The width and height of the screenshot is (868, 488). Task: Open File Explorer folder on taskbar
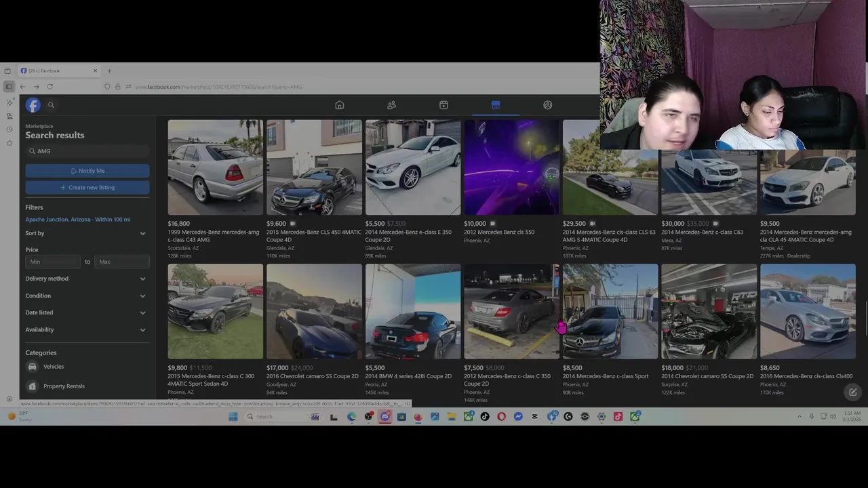pyautogui.click(x=452, y=417)
